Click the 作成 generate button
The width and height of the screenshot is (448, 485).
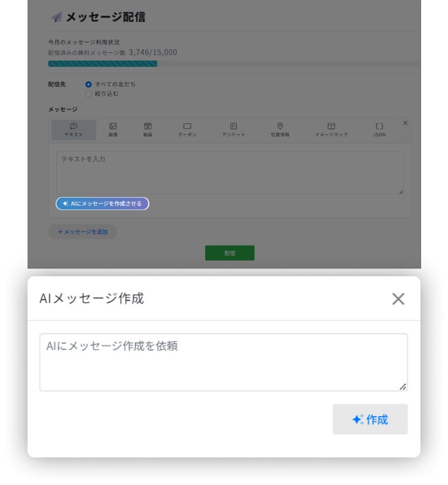point(370,420)
